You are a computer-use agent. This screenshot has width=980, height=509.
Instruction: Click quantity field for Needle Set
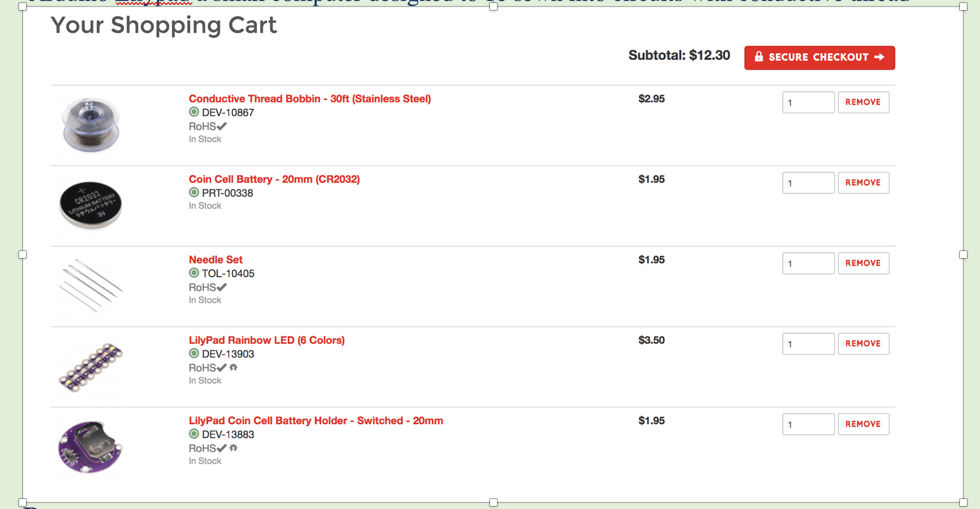808,263
